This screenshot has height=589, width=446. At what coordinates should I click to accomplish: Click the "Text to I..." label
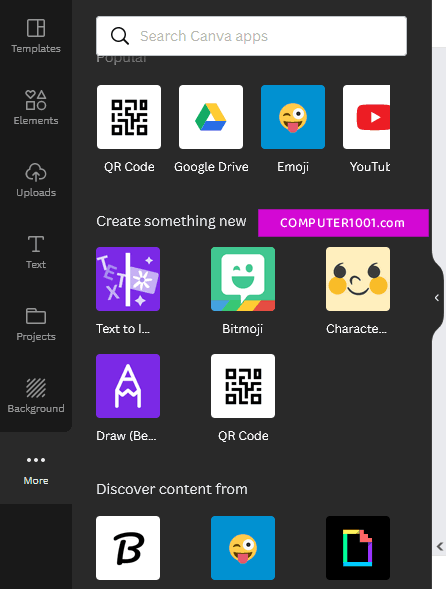pyautogui.click(x=123, y=329)
